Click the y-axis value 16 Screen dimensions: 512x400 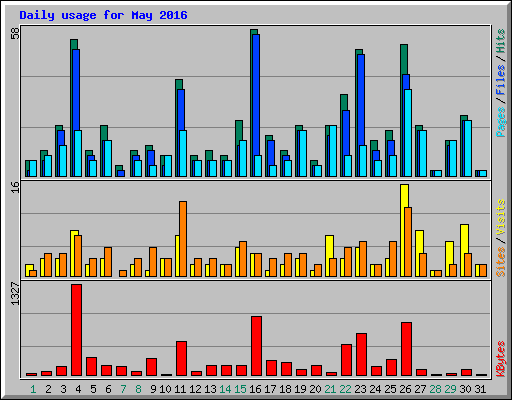click(x=15, y=188)
